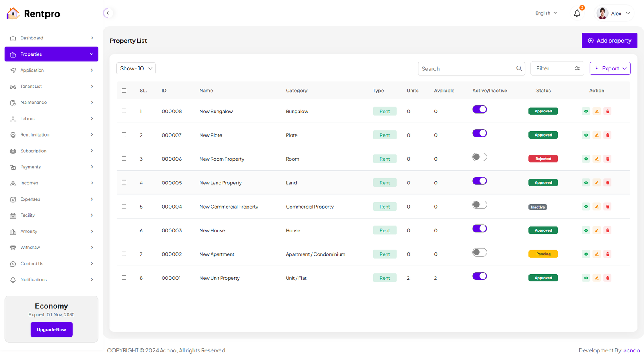Expand the Export dropdown
This screenshot has width=644, height=362.
click(x=610, y=68)
